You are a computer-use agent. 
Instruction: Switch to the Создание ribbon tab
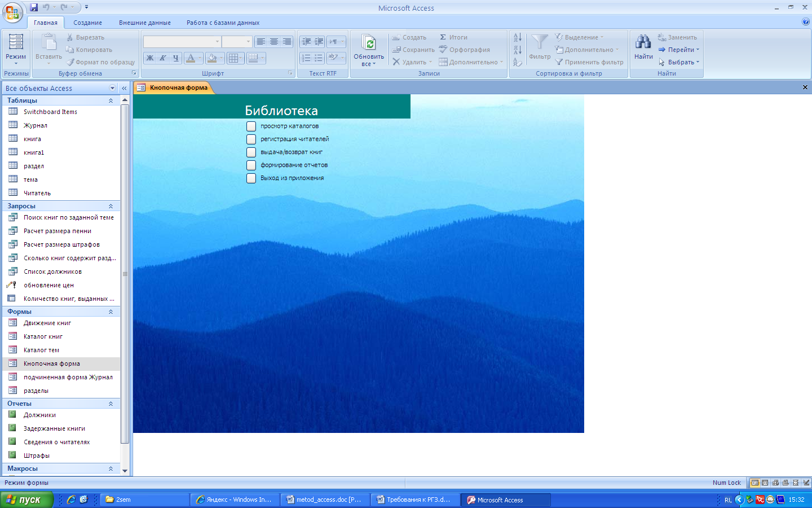tap(87, 23)
